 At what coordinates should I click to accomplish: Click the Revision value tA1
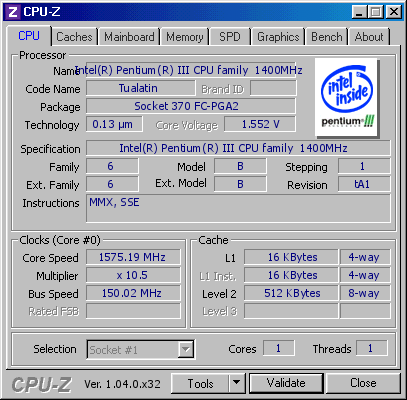[x=364, y=184]
